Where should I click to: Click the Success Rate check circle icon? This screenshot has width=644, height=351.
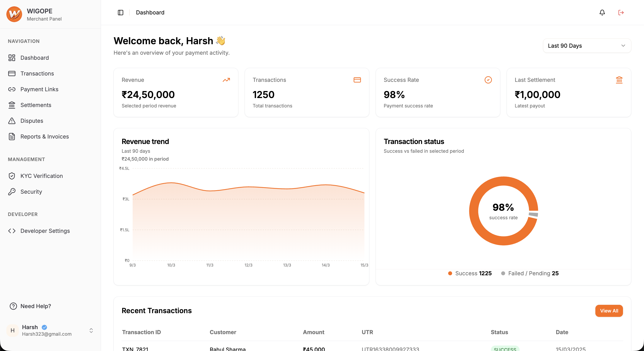(488, 80)
